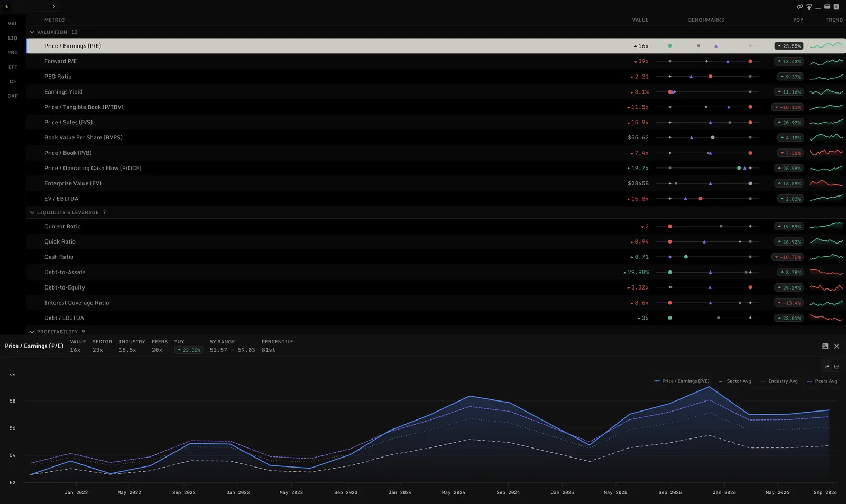Click the breadcrumb chevron arrow at top left
This screenshot has height=504, width=846.
point(54,7)
